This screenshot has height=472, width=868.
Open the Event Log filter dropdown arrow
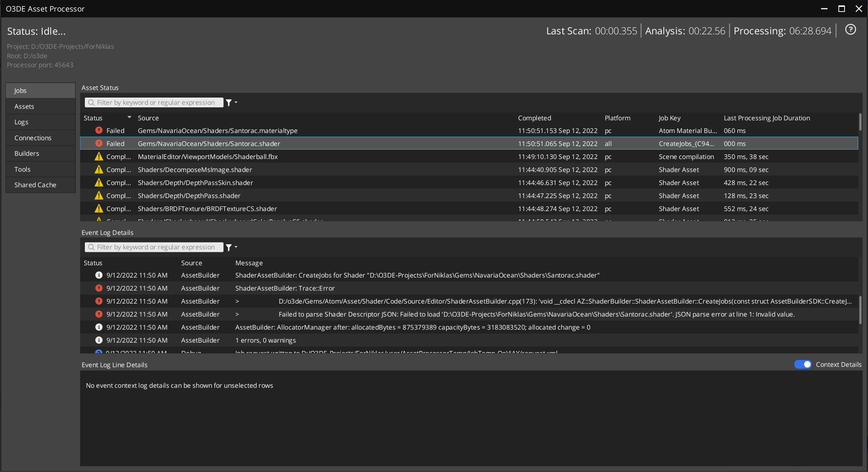(x=235, y=247)
